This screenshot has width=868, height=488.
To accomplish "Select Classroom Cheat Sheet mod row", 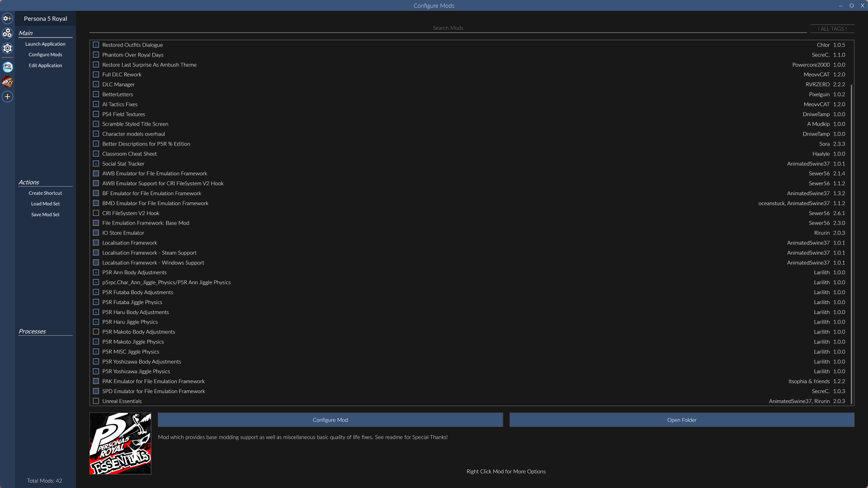I will 470,154.
